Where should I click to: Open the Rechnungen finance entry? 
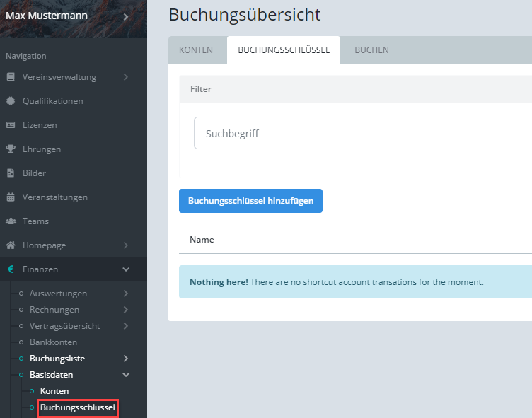pyautogui.click(x=54, y=310)
